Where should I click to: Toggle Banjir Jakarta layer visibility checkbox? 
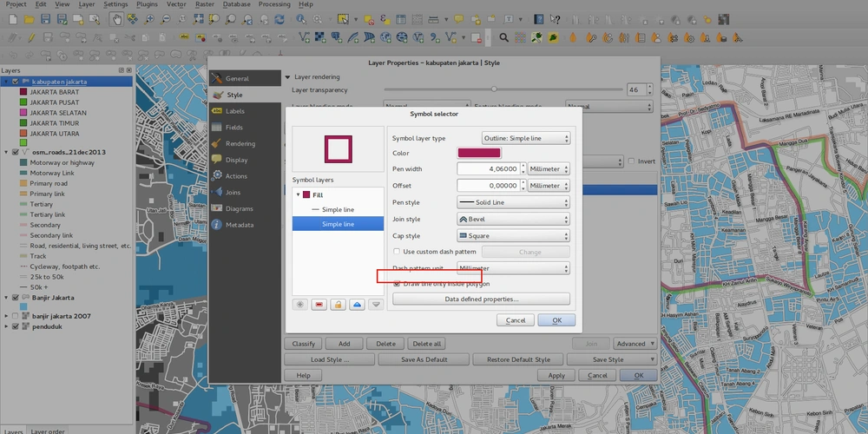point(15,297)
